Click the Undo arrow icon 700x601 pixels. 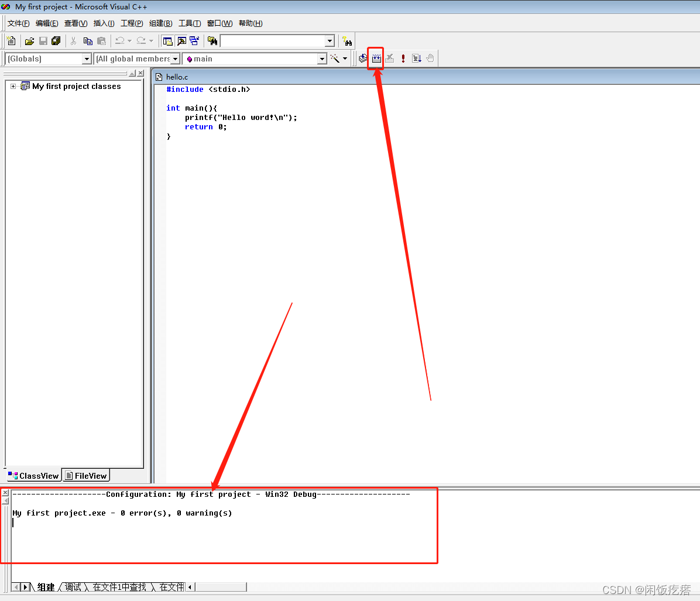point(119,41)
